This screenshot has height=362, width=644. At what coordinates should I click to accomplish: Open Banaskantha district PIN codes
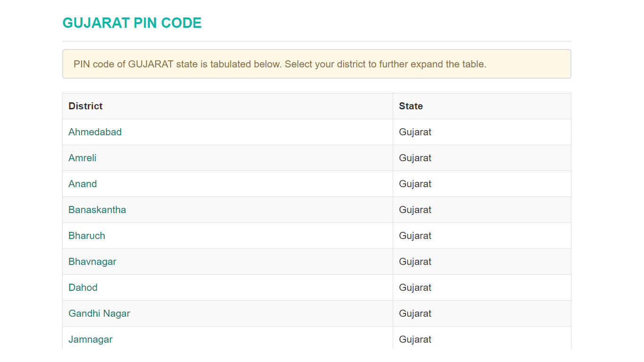pyautogui.click(x=97, y=210)
